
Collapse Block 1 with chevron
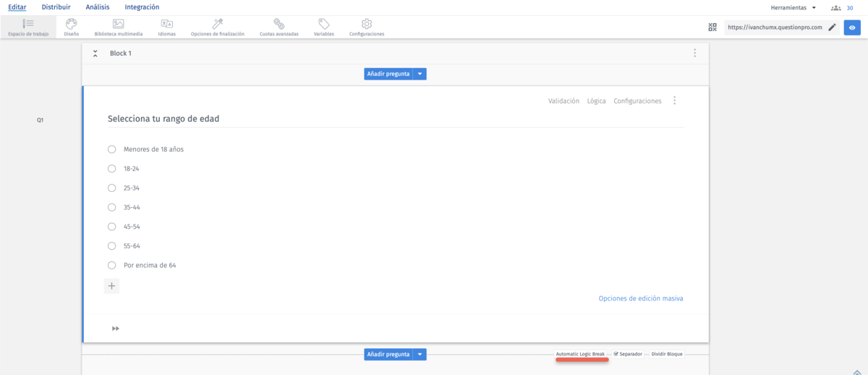(x=95, y=54)
